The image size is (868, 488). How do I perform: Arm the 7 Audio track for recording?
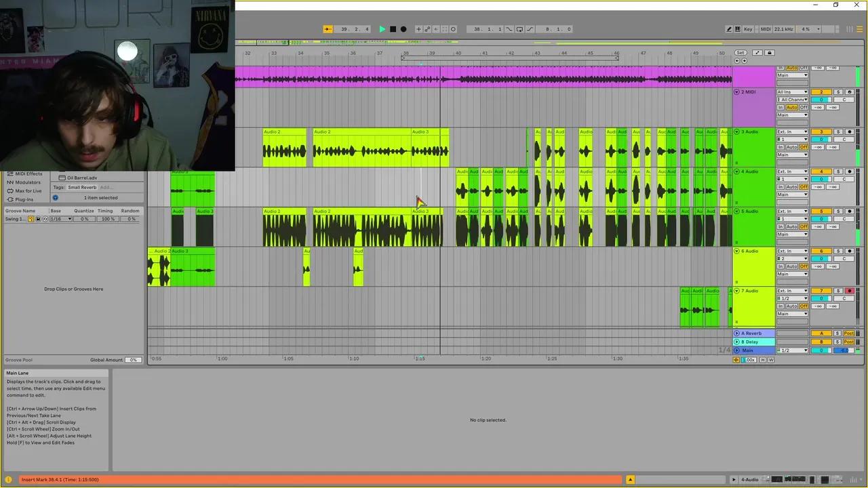point(849,291)
